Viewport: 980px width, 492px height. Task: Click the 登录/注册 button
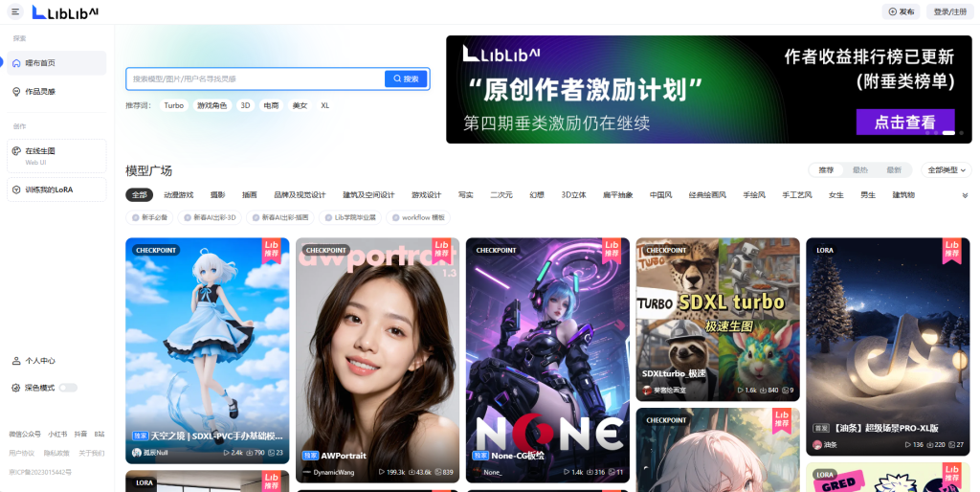tap(949, 11)
